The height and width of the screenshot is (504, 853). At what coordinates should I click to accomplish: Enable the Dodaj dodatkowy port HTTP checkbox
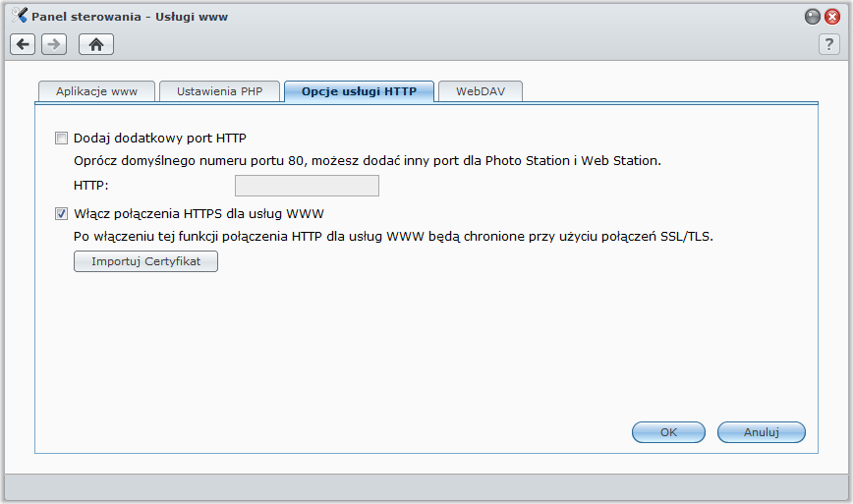(x=61, y=139)
